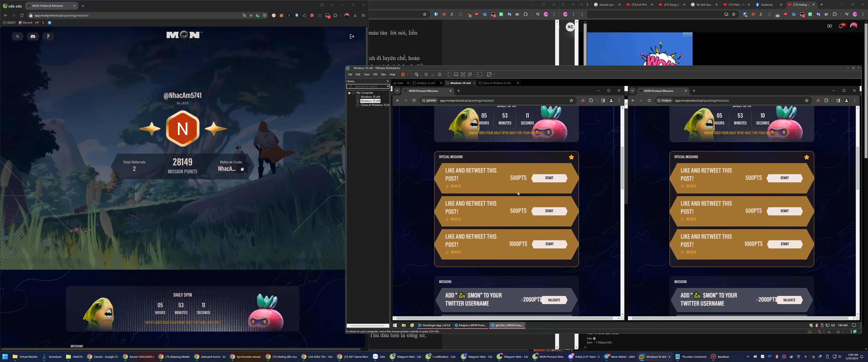The width and height of the screenshot is (868, 362).
Task: Click VALIDATE on the right $MON username mission
Action: [789, 300]
